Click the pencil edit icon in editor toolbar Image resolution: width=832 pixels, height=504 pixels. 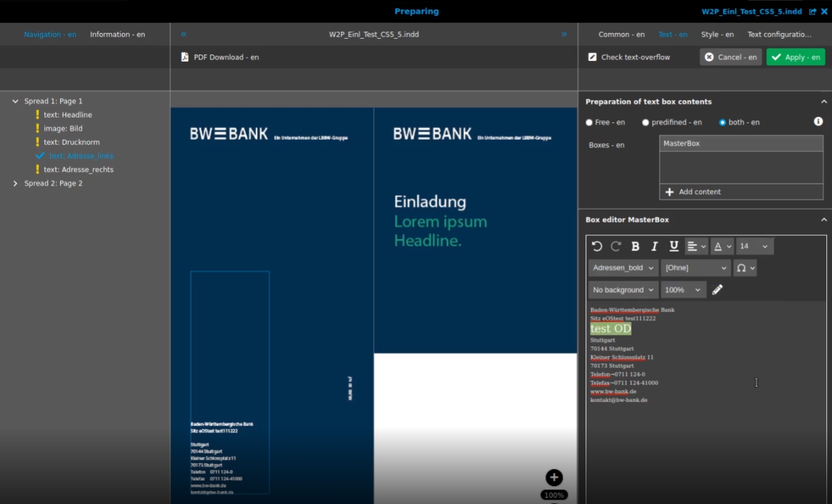tap(718, 290)
